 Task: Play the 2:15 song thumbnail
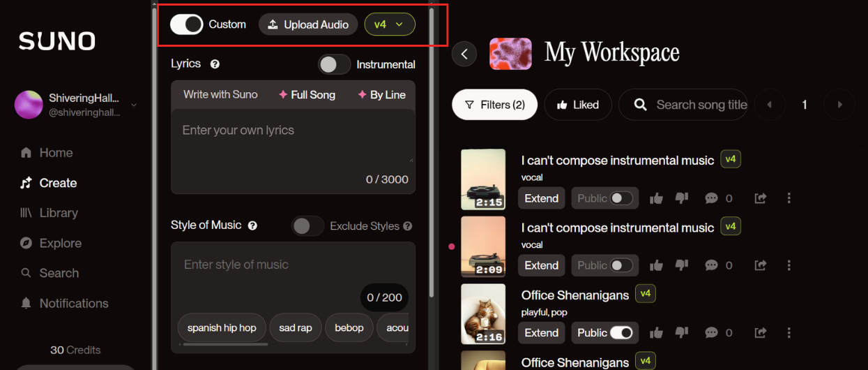pos(483,179)
